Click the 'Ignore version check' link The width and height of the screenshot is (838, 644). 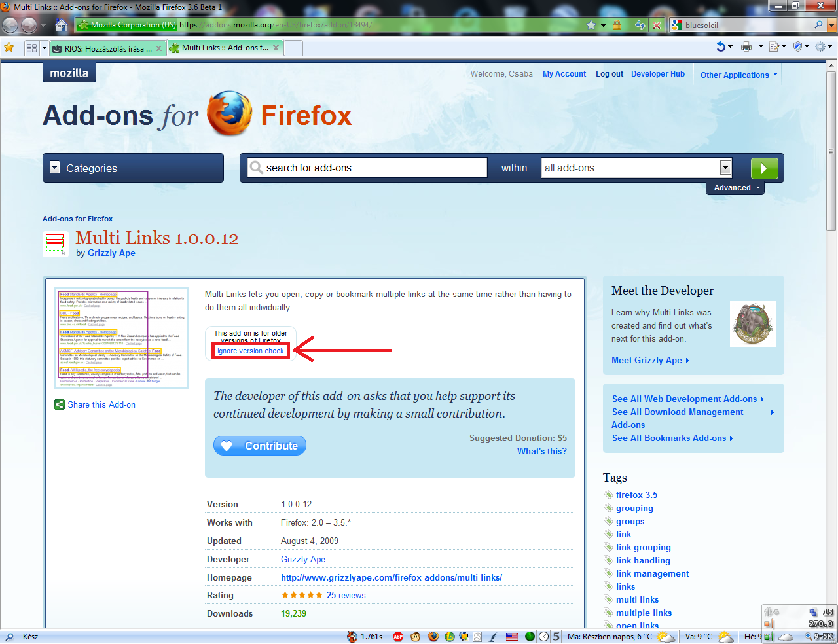[251, 351]
